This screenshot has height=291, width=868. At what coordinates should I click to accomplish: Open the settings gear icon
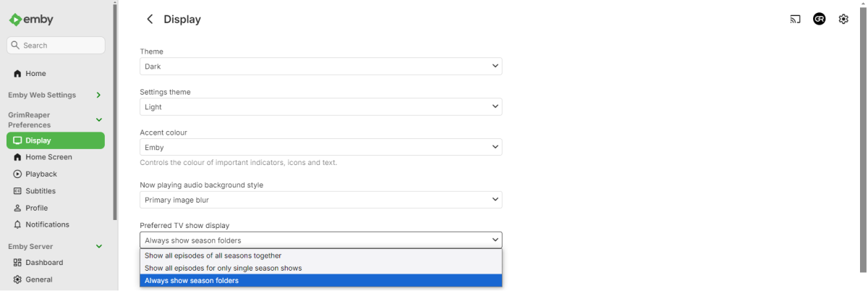pos(843,20)
